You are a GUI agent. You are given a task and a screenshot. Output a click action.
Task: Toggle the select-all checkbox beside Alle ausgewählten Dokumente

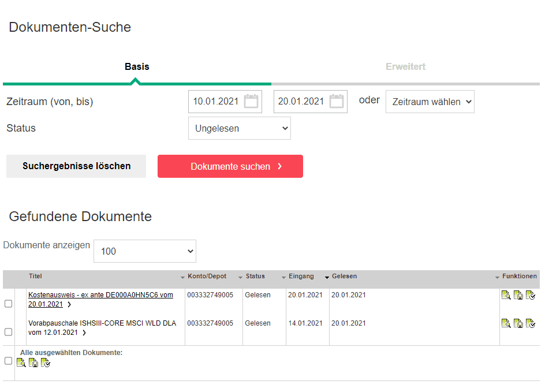9,361
